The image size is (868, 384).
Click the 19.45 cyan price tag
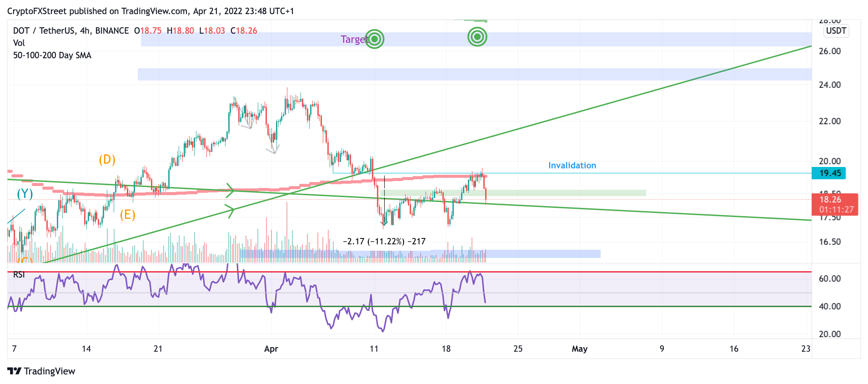[829, 173]
